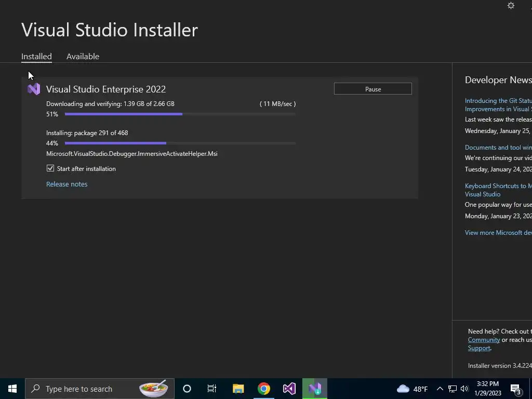
Task: Open the Keyboard Shortcuts news article
Action: 498,190
